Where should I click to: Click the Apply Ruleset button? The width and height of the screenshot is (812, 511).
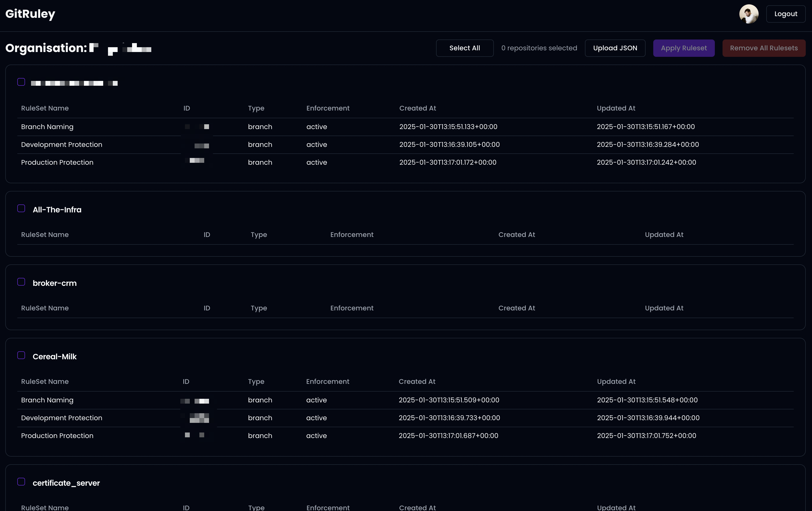[684, 48]
